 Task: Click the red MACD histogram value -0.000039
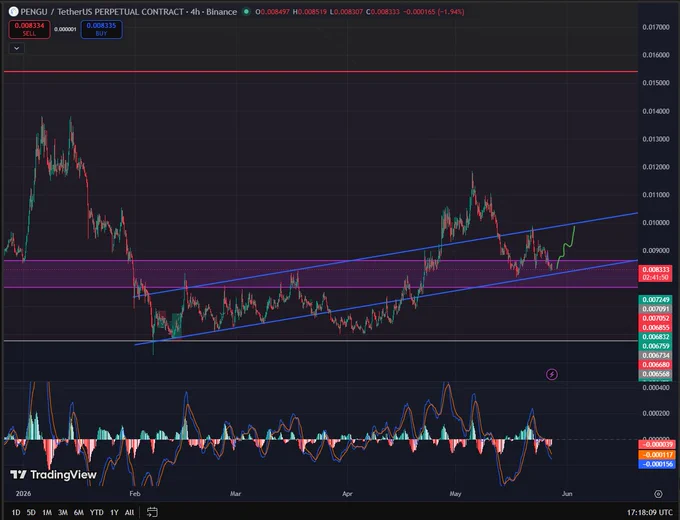click(x=657, y=445)
